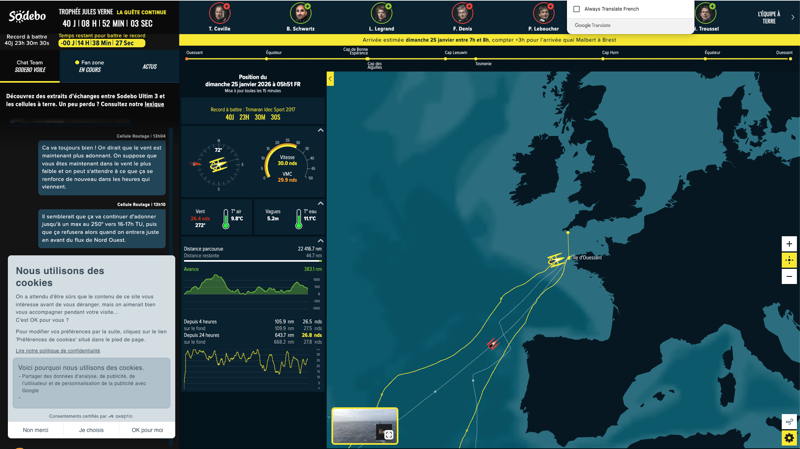Click the Cellule Routage message about adonner 250°
The image size is (800, 449).
tap(102, 228)
